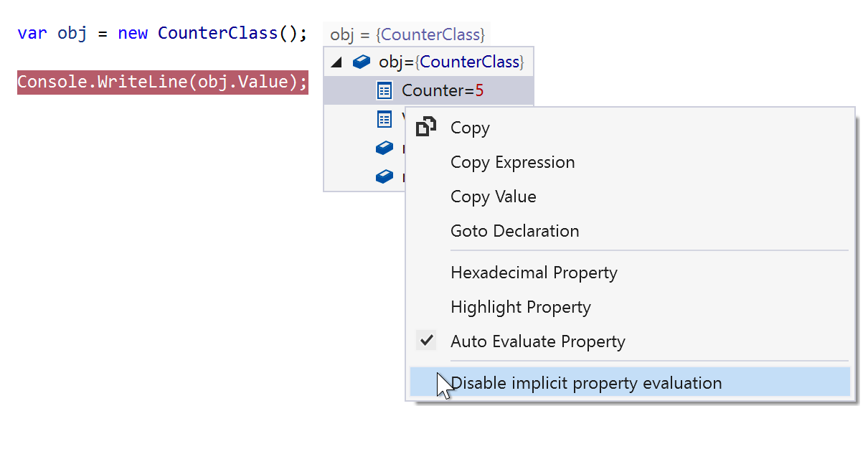Uncheck the Auto Evaluate Property checkmark
868x449 pixels.
pos(426,341)
